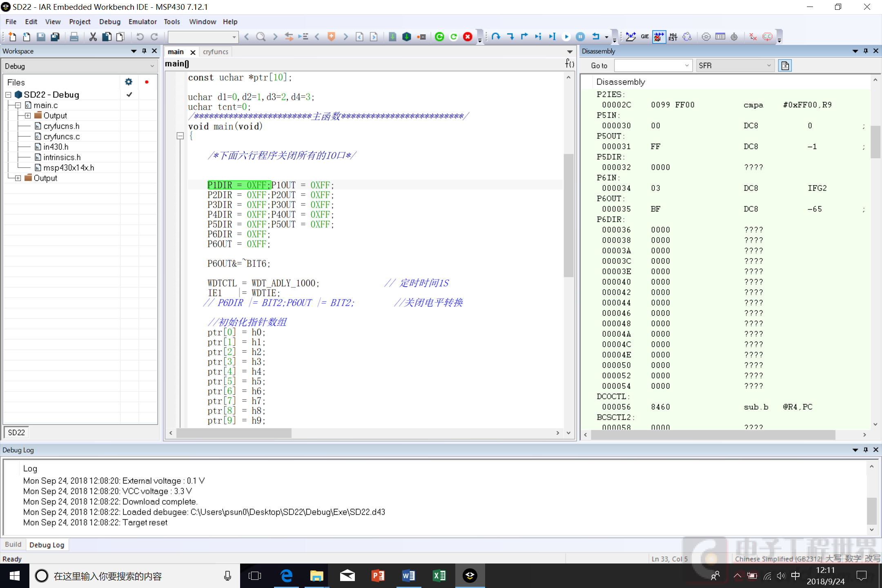Click the Run to Cursor icon
Screen dimensions: 882x588
(x=552, y=37)
